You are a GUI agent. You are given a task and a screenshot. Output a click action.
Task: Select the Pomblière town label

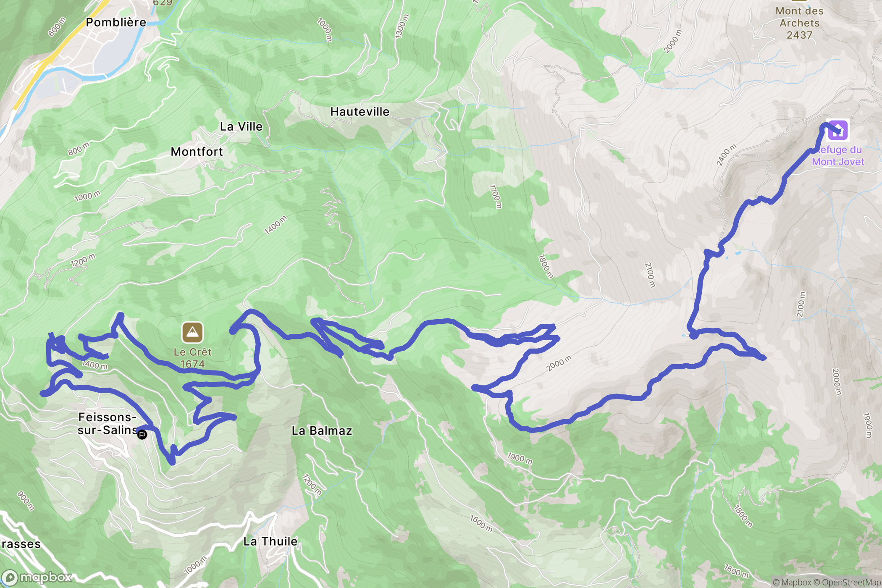pos(116,22)
